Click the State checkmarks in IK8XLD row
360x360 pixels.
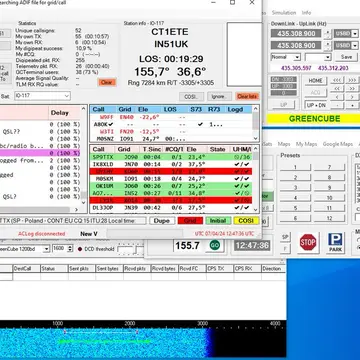click(x=242, y=164)
